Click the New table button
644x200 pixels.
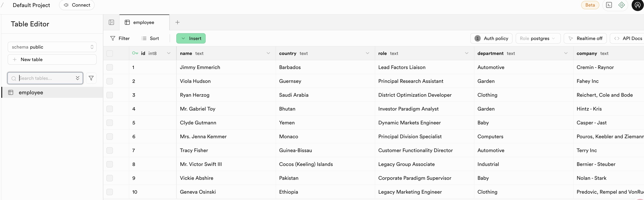coord(52,60)
